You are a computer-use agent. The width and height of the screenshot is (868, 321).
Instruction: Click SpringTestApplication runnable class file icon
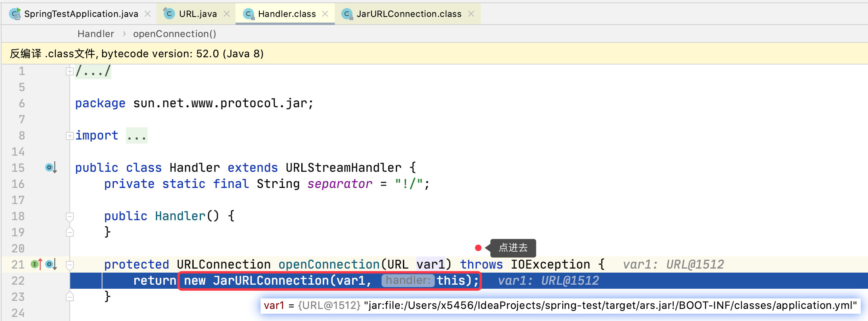point(15,14)
